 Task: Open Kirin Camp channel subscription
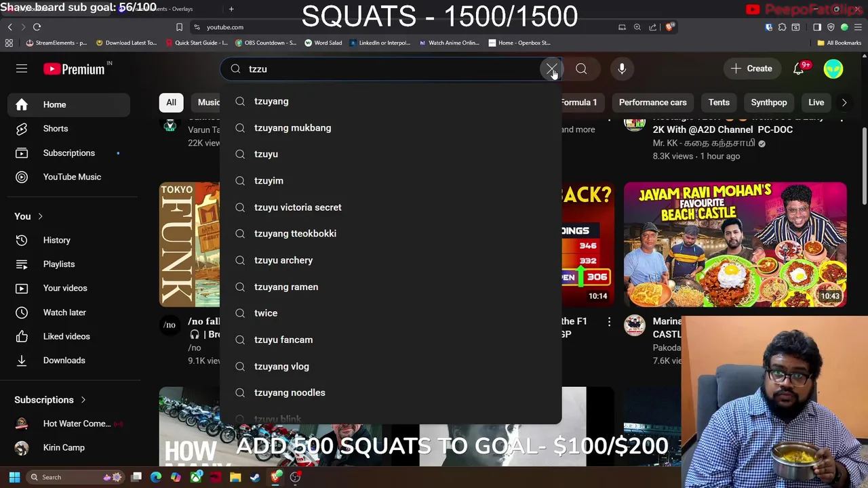click(x=68, y=447)
